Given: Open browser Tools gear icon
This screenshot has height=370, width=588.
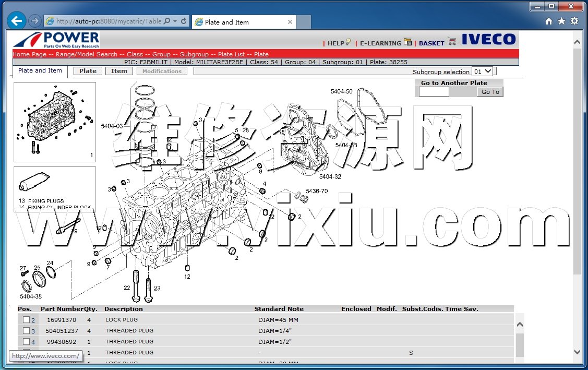Looking at the screenshot, I should click(574, 21).
